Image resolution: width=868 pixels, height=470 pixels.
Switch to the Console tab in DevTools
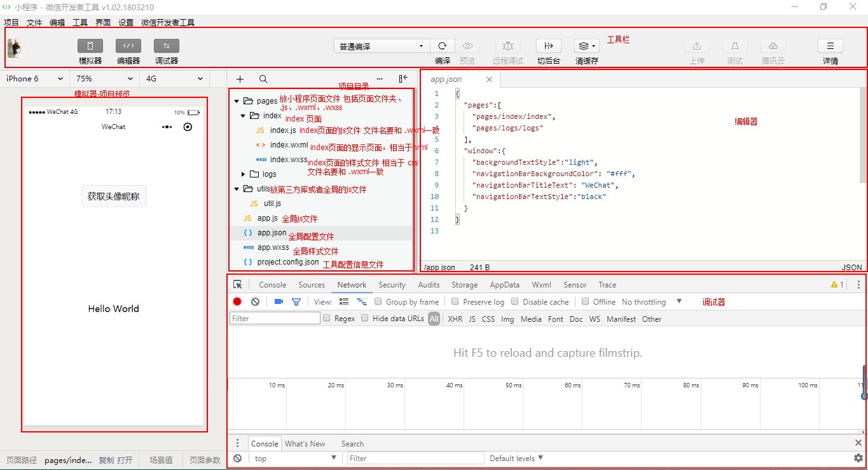[x=273, y=285]
